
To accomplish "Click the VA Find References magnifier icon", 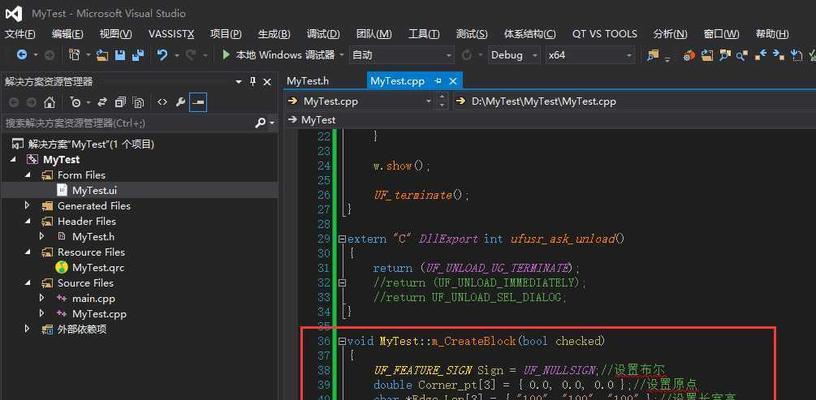I will 742,55.
